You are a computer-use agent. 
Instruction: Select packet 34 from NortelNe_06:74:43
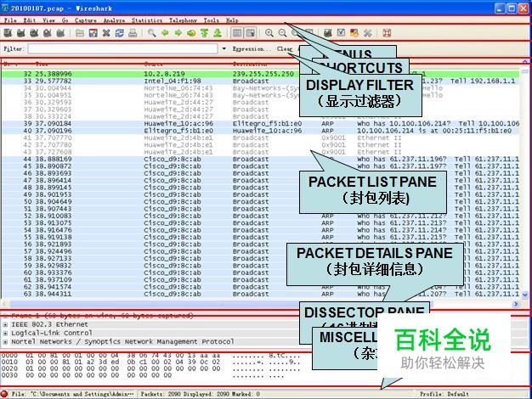[x=260, y=88]
